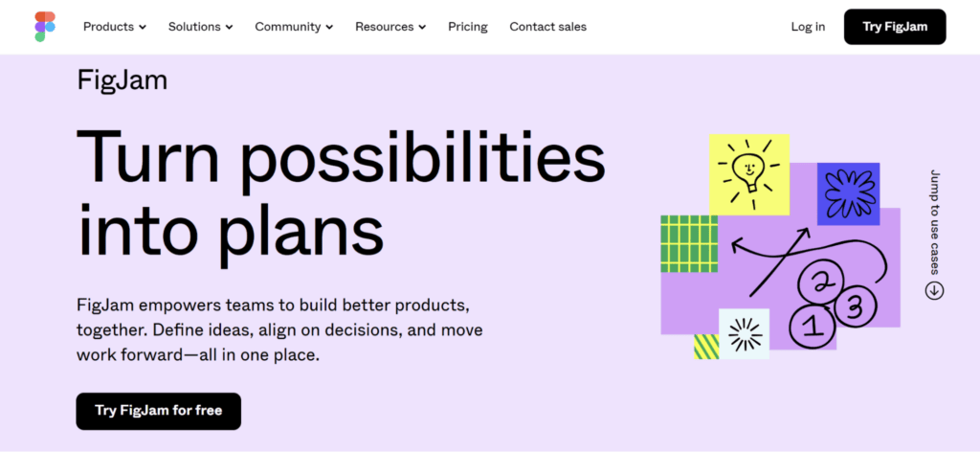This screenshot has width=980, height=452.
Task: Click the blue flower-burst square in illustration
Action: coord(848,193)
